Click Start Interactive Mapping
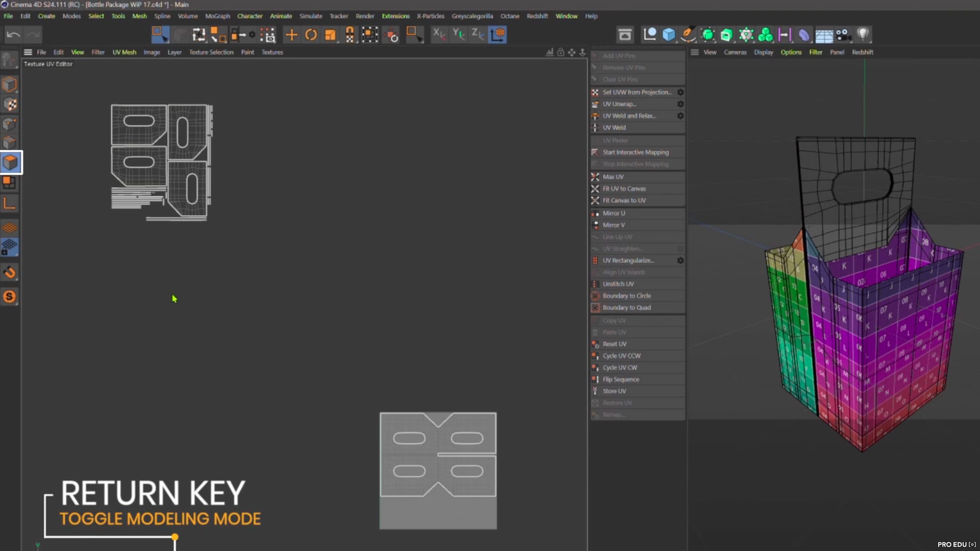This screenshot has width=980, height=551. 635,152
